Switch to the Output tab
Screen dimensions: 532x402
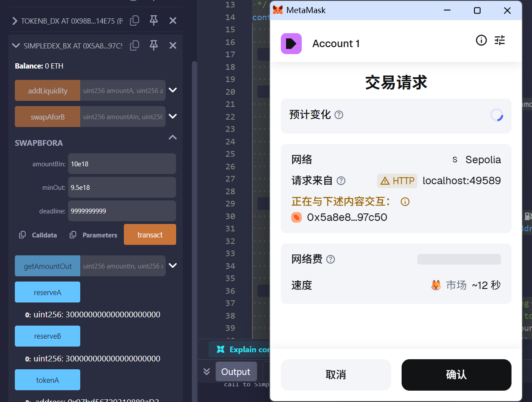tap(235, 372)
